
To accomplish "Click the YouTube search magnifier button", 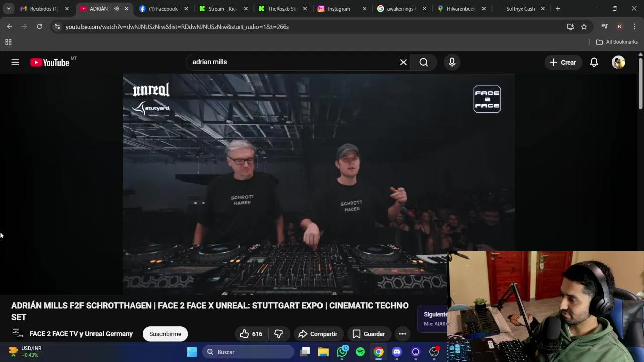I will [424, 62].
